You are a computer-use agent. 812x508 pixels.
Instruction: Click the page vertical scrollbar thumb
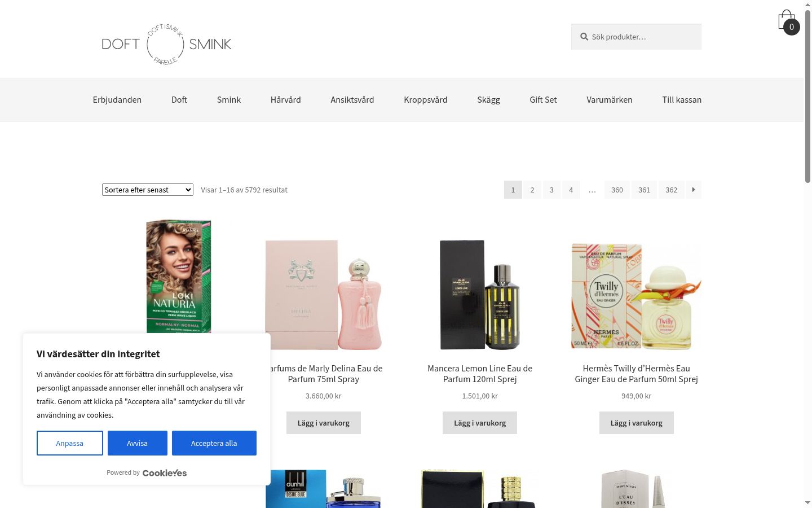point(807,96)
